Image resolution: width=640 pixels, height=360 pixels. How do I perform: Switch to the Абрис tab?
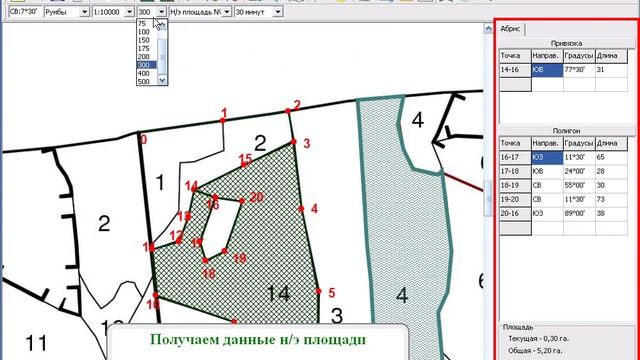pyautogui.click(x=510, y=29)
